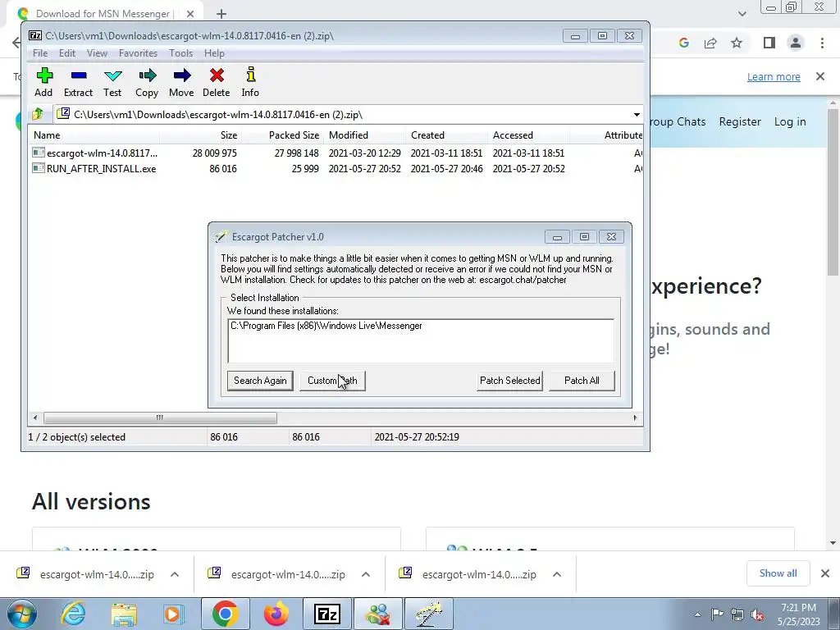
Task: Sort by Packed Size column header
Action: tap(283, 135)
